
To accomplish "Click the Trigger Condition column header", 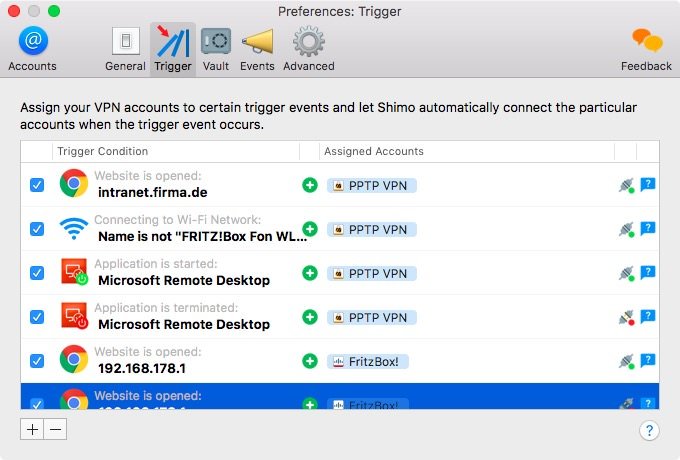I will point(176,151).
